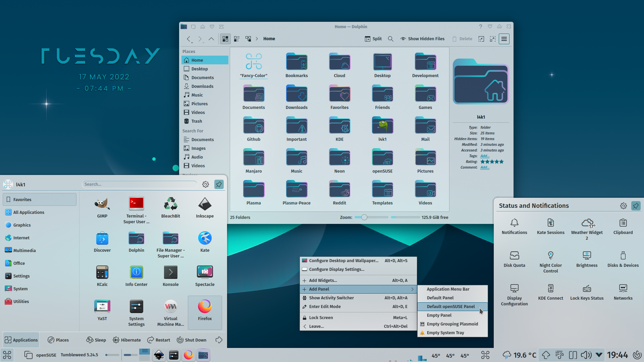Go up one directory in Dolphin

(x=211, y=39)
